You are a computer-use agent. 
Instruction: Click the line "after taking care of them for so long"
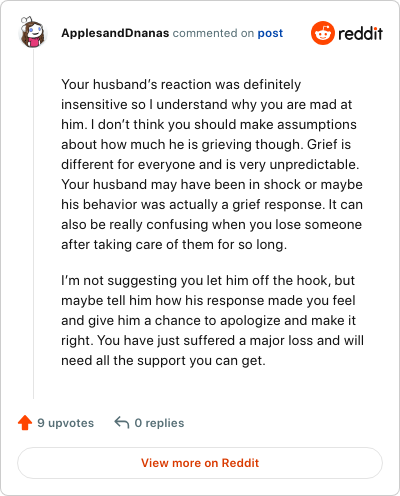[174, 244]
